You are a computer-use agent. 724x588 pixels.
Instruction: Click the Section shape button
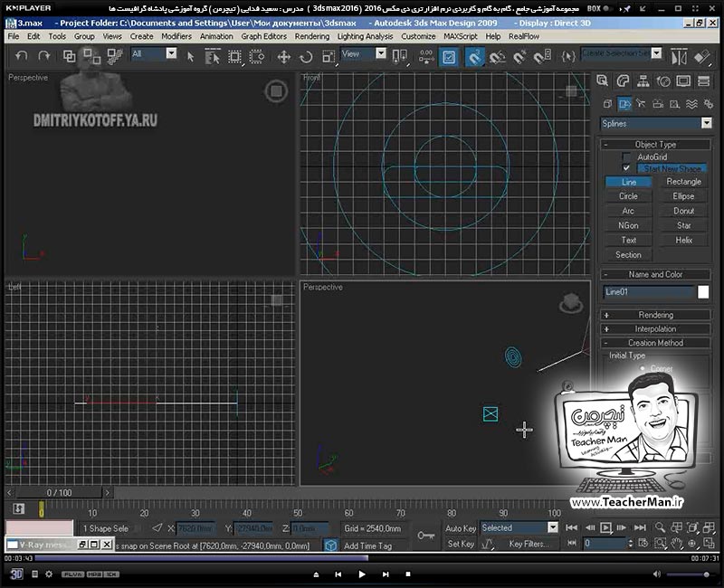point(628,255)
